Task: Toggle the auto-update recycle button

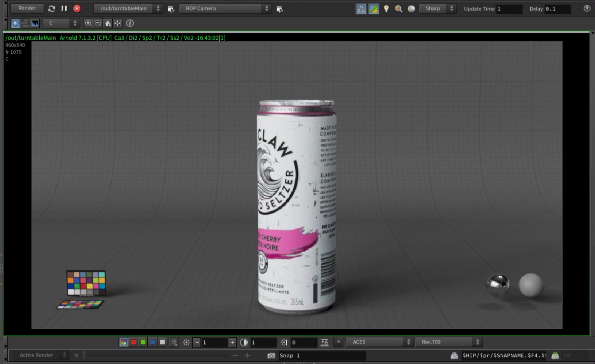Action: (361, 9)
